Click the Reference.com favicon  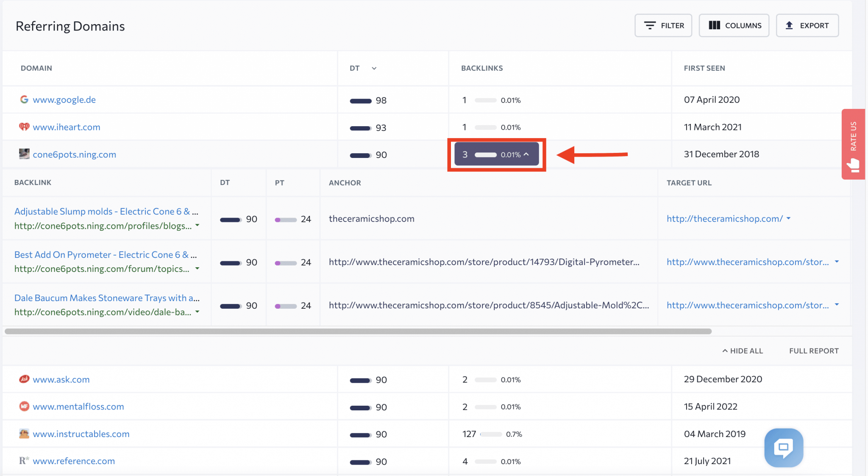click(x=24, y=461)
